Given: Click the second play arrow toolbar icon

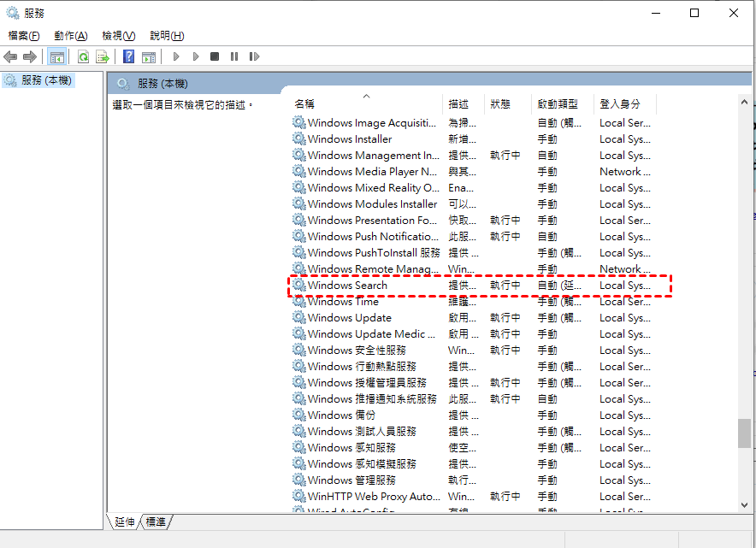Looking at the screenshot, I should (x=195, y=57).
